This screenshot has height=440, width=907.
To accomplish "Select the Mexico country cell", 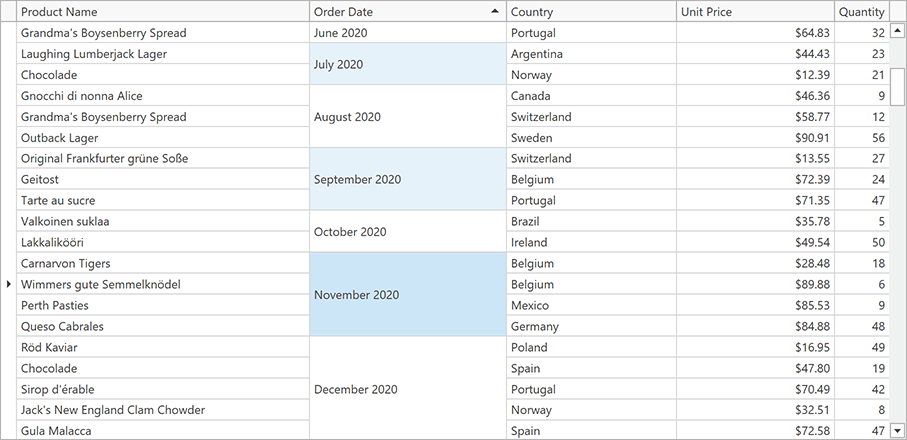I will click(590, 306).
